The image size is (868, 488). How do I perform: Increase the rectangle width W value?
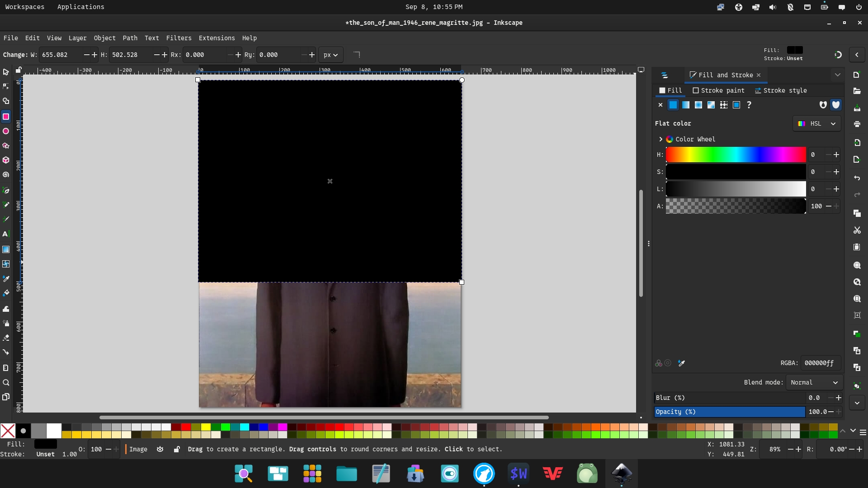pyautogui.click(x=94, y=55)
